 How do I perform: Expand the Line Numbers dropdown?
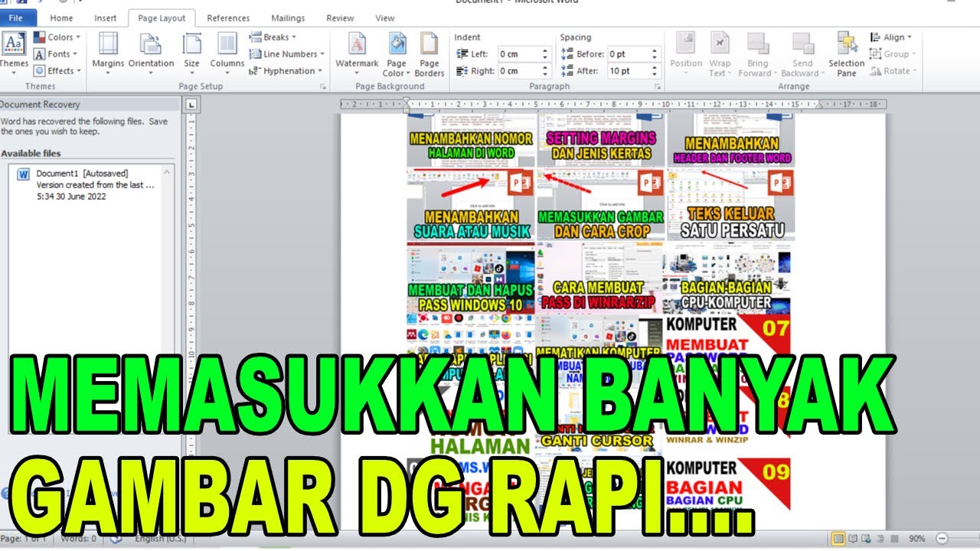pyautogui.click(x=287, y=54)
